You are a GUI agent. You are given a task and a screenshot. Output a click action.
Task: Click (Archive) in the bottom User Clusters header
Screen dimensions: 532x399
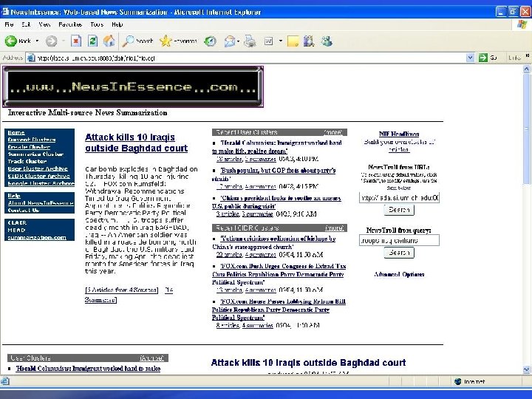point(151,358)
